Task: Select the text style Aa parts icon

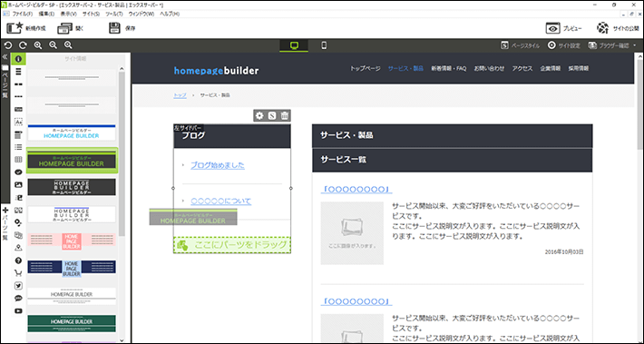Action: pyautogui.click(x=18, y=122)
